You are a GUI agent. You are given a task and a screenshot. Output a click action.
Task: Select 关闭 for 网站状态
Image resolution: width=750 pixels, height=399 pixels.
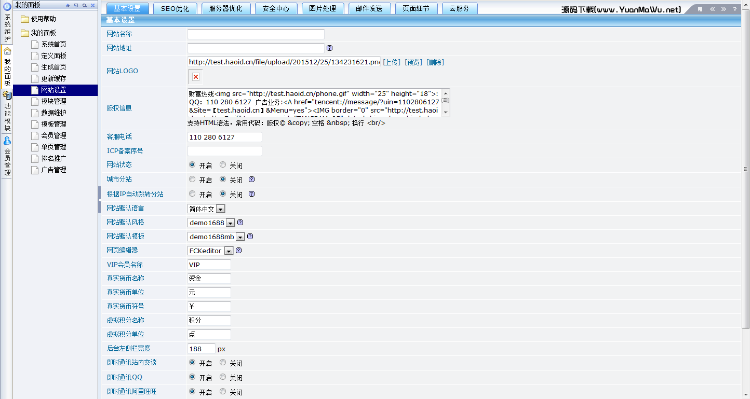coord(222,165)
